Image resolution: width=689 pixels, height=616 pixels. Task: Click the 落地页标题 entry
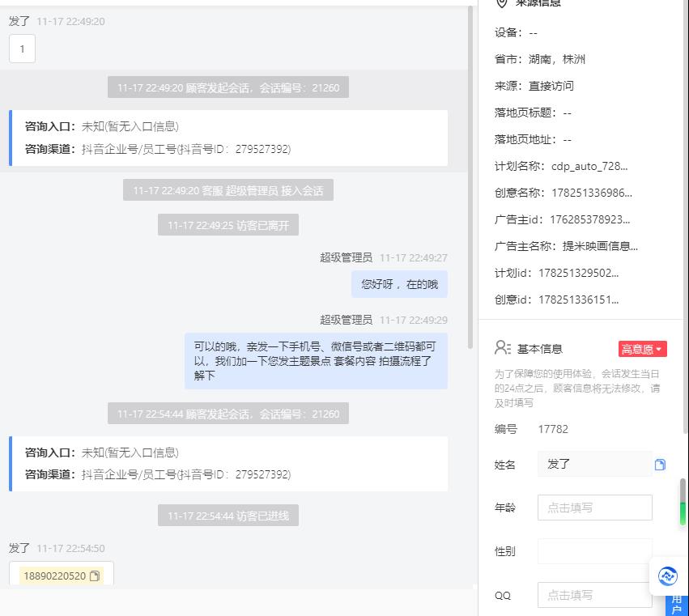click(x=533, y=113)
